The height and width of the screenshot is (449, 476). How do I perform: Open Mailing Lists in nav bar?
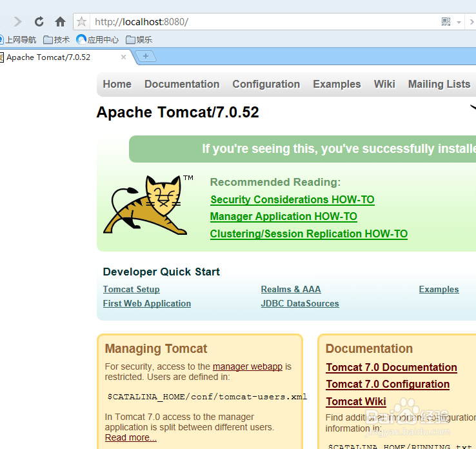coord(439,84)
